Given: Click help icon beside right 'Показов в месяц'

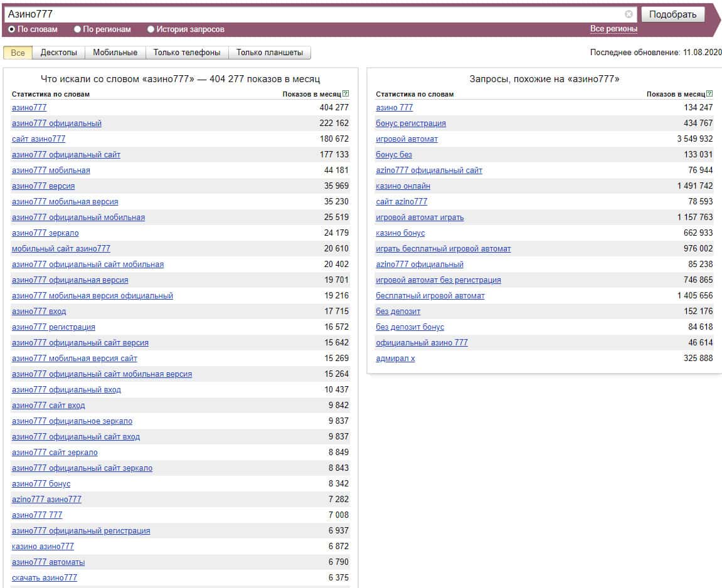Looking at the screenshot, I should point(710,94).
